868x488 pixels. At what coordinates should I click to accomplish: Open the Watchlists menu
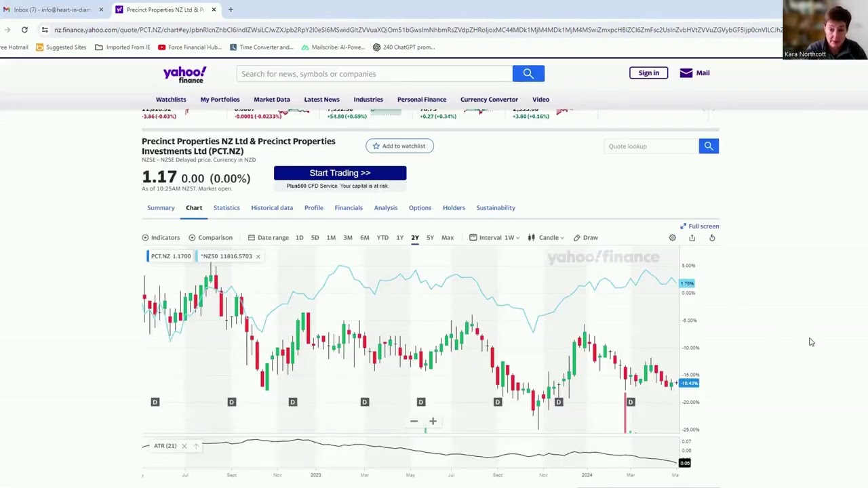click(x=171, y=100)
